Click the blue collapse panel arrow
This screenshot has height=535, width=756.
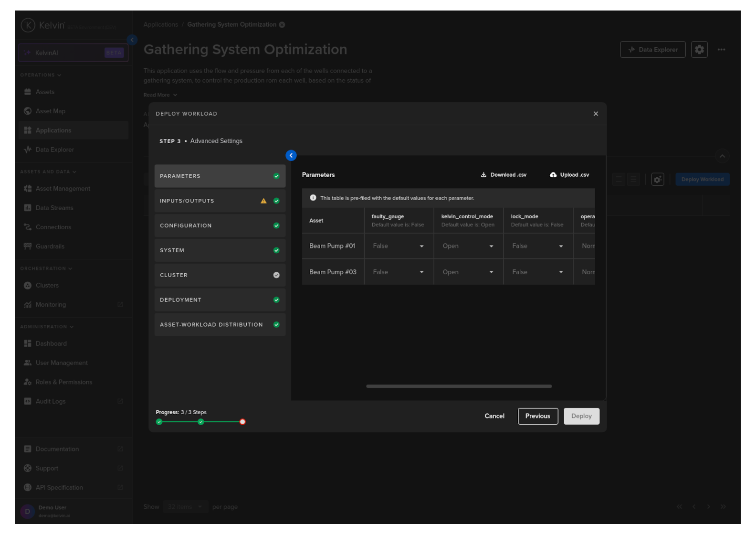tap(291, 155)
